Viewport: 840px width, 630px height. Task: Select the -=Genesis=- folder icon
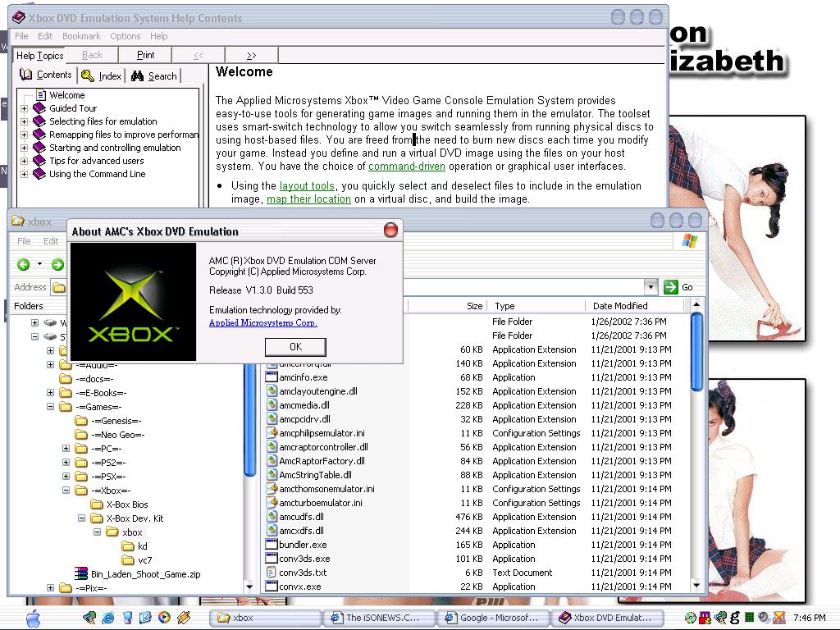click(x=81, y=421)
